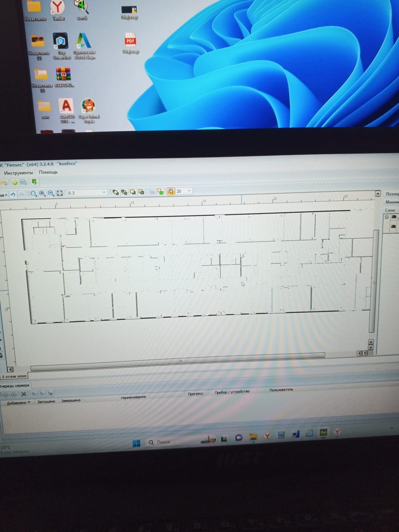This screenshot has height=532, width=399.
Task: Open the Помощь menu
Action: (x=48, y=172)
